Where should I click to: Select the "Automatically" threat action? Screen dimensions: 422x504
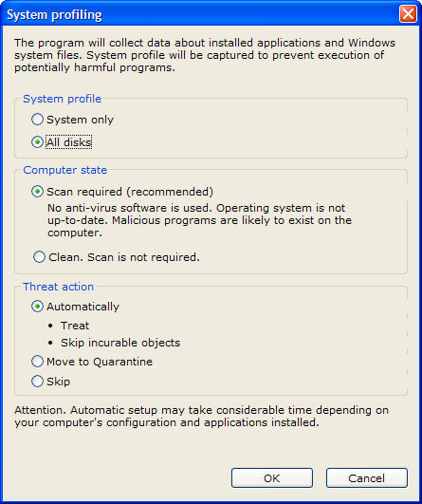point(37,307)
